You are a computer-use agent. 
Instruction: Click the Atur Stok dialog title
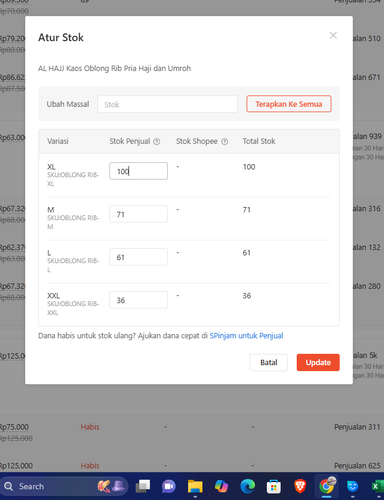(61, 37)
